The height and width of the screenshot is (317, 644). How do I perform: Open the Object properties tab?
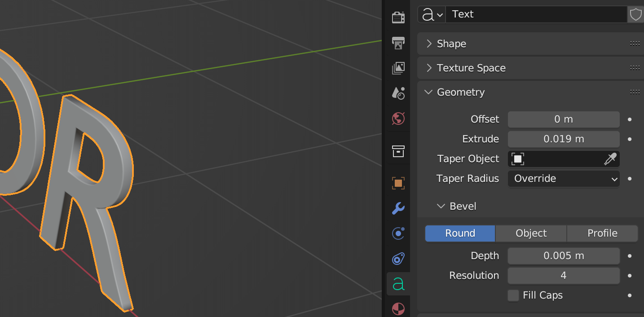(x=398, y=183)
